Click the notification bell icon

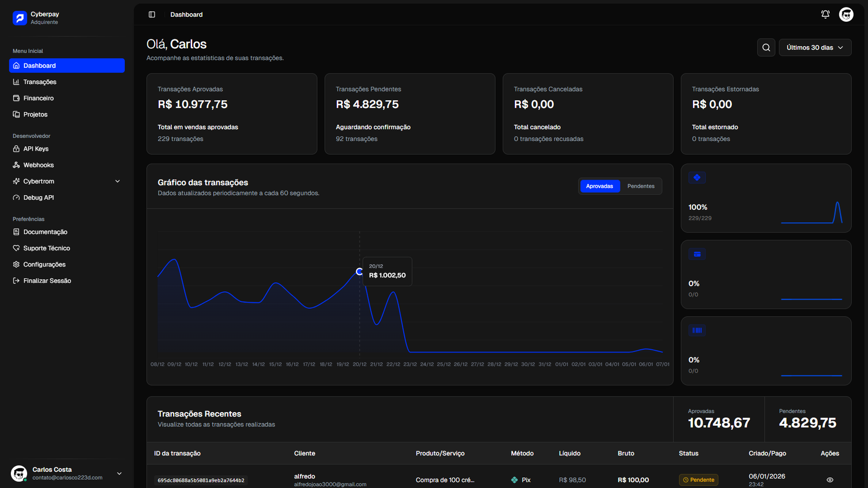(x=825, y=15)
